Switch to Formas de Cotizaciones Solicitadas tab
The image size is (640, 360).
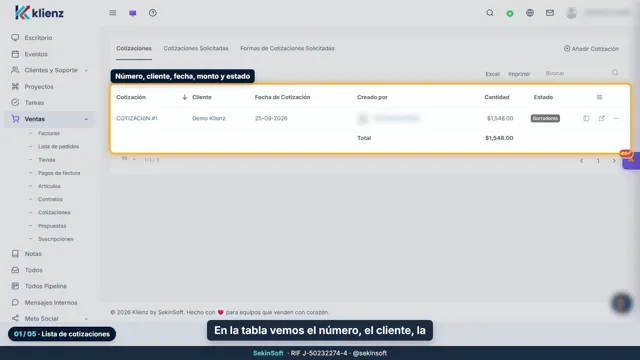[x=287, y=48]
